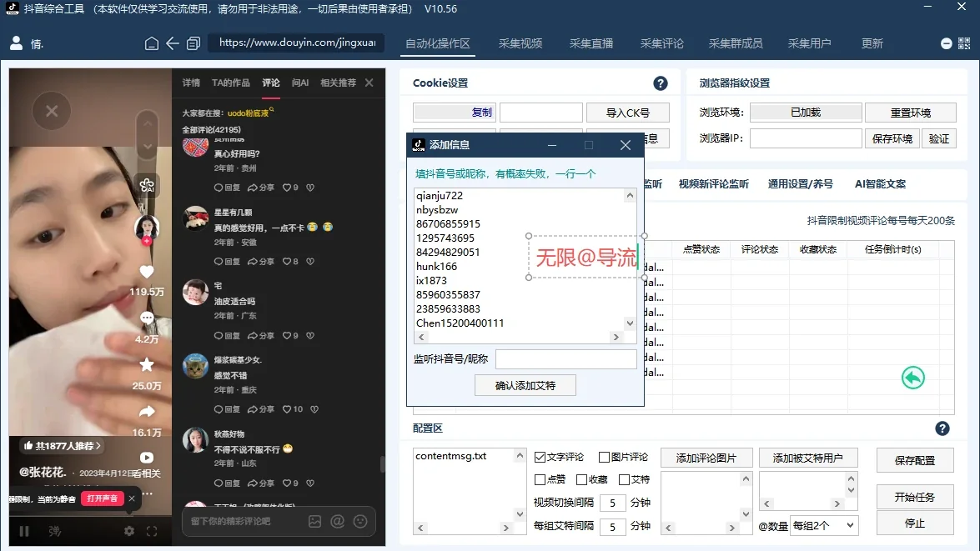Viewport: 980px width, 551px height.
Task: Toggle danmaku 弹 switch in player
Action: [55, 531]
